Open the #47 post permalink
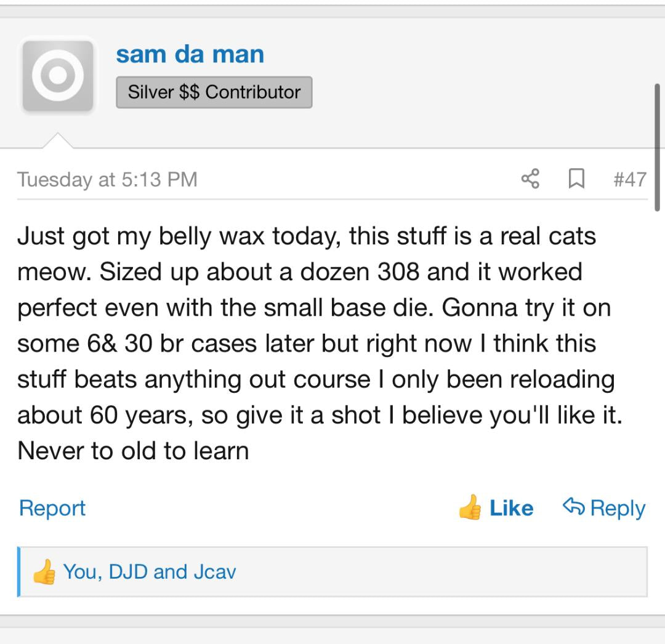This screenshot has height=644, width=665. (629, 179)
